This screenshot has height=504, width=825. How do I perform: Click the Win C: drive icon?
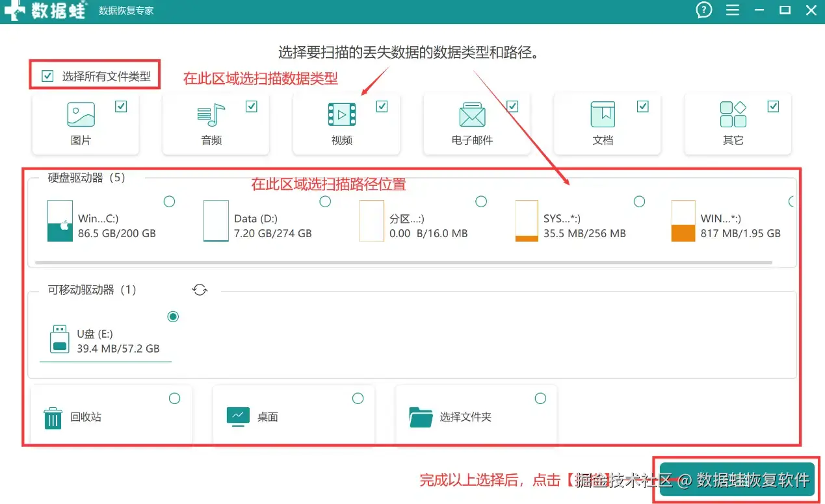[60, 221]
